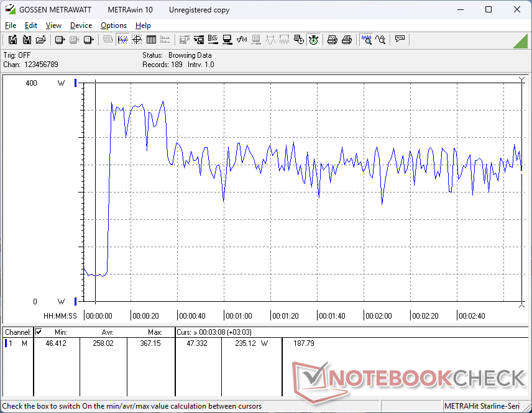Open the Device menu
Image resolution: width=532 pixels, height=413 pixels.
point(81,25)
